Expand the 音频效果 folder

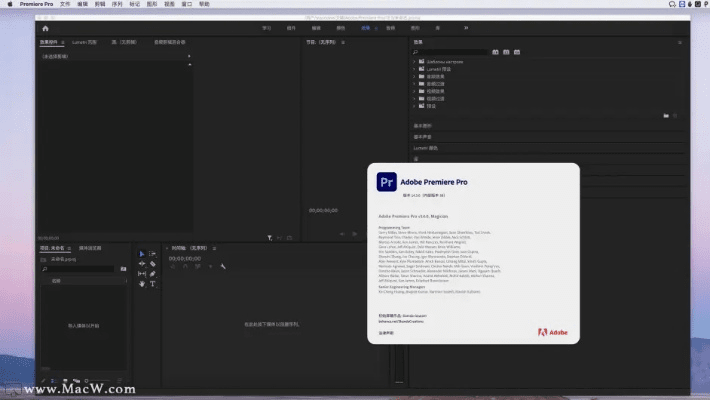(414, 77)
